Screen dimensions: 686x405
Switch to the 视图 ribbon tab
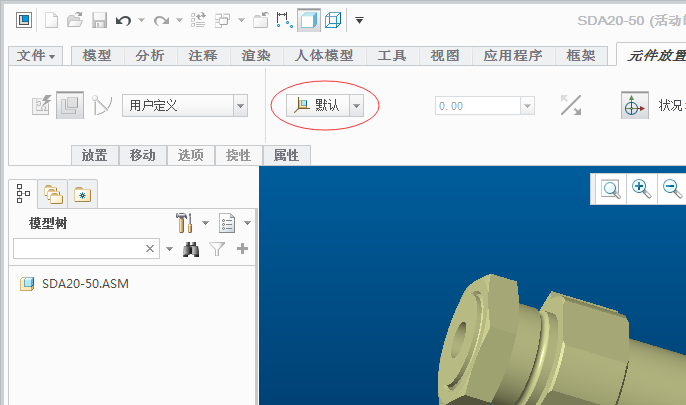click(445, 56)
